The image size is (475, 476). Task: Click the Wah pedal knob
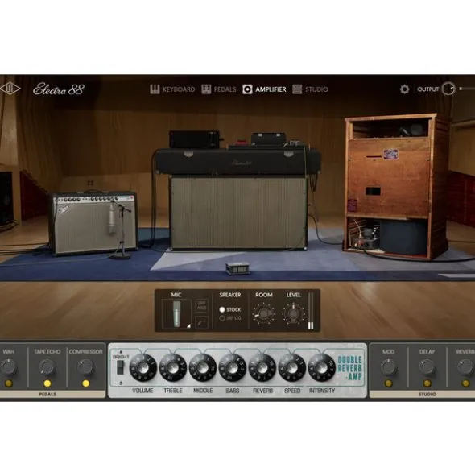click(x=9, y=367)
